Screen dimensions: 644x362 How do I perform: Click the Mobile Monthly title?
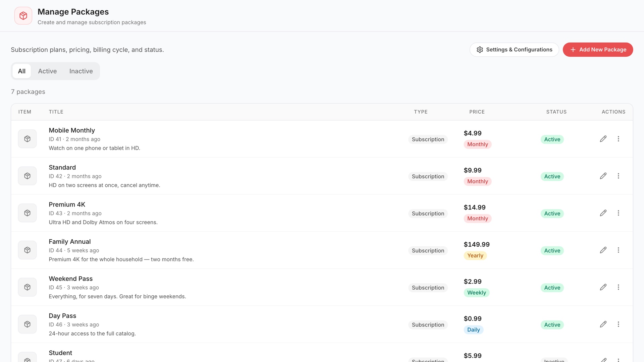pos(72,130)
